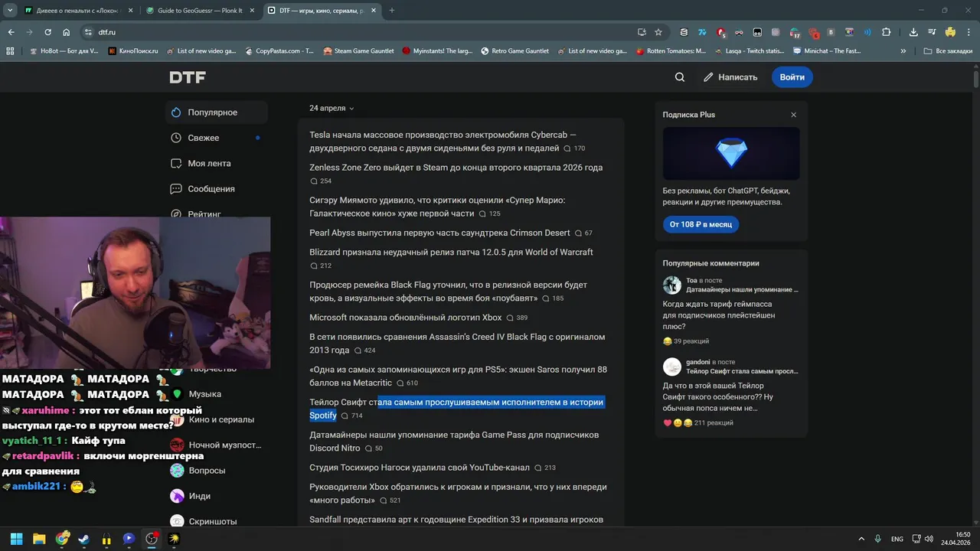Open the Microsoft Xbox logo headline
The width and height of the screenshot is (980, 551).
tap(406, 318)
